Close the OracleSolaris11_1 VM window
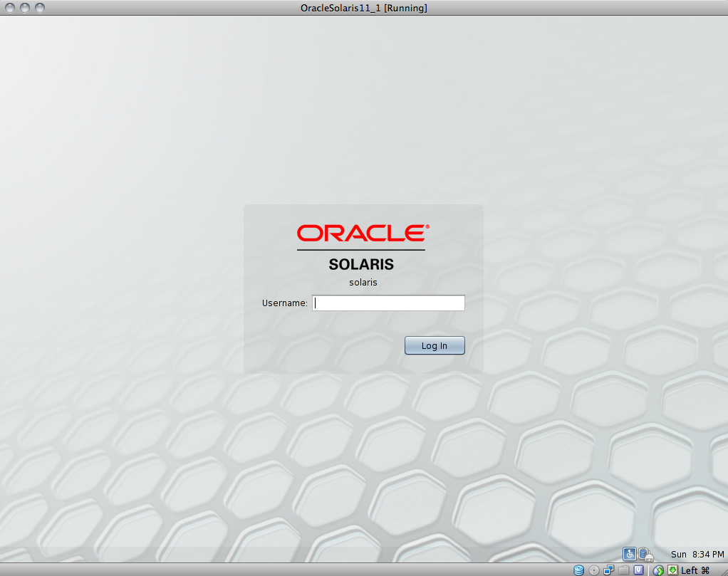728x576 pixels. pyautogui.click(x=10, y=8)
